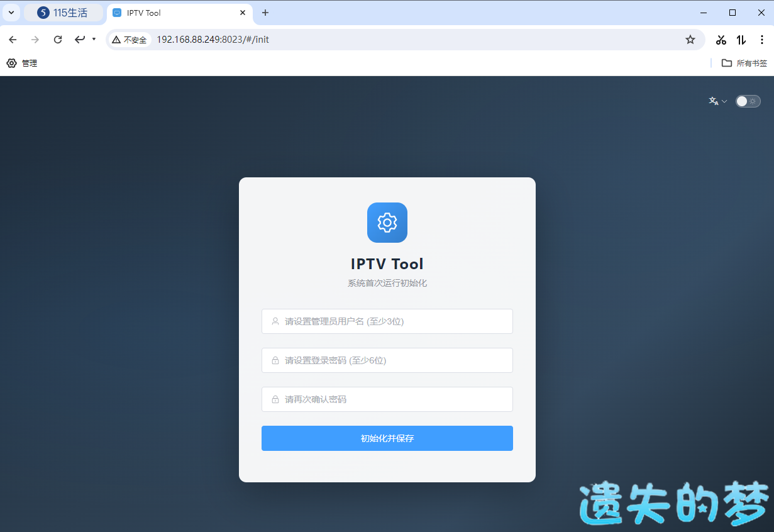Screen dimensions: 774x532
Task: Go forward to the next page
Action: point(35,40)
